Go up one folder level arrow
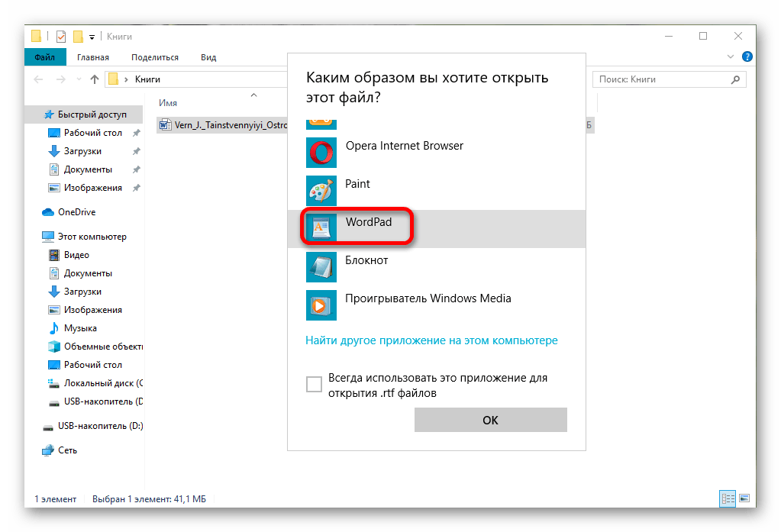This screenshot has width=781, height=532. coord(95,79)
